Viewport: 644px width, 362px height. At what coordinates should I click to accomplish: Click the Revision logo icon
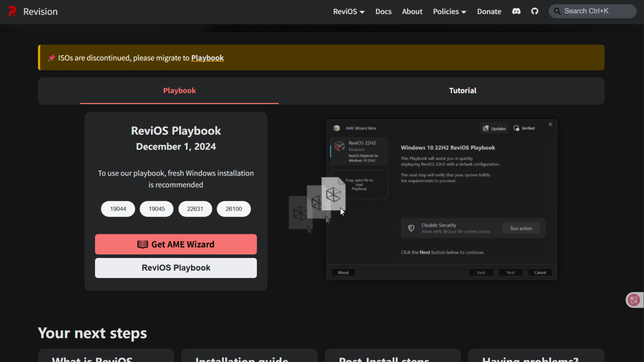click(13, 12)
